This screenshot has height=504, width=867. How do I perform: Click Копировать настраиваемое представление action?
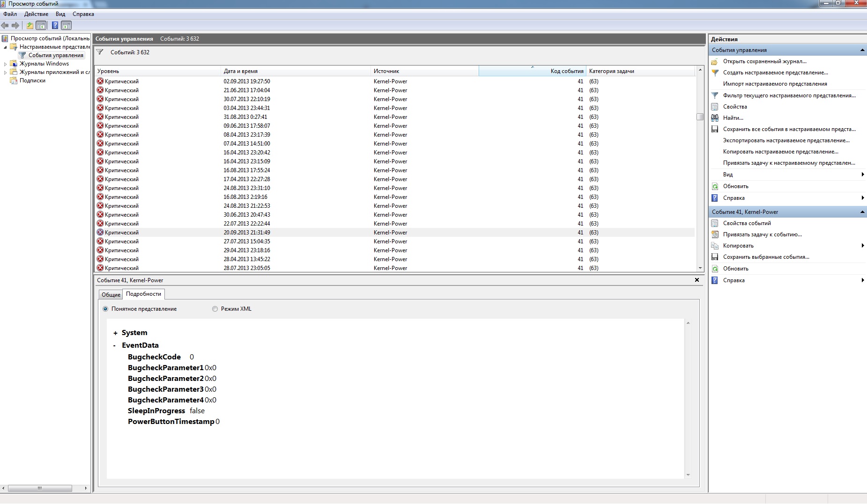click(780, 152)
